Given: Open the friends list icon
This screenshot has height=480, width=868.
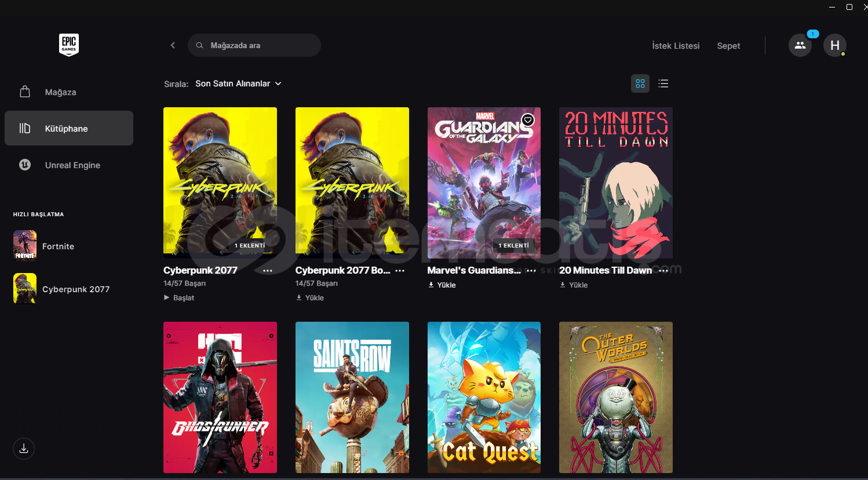Looking at the screenshot, I should (800, 45).
